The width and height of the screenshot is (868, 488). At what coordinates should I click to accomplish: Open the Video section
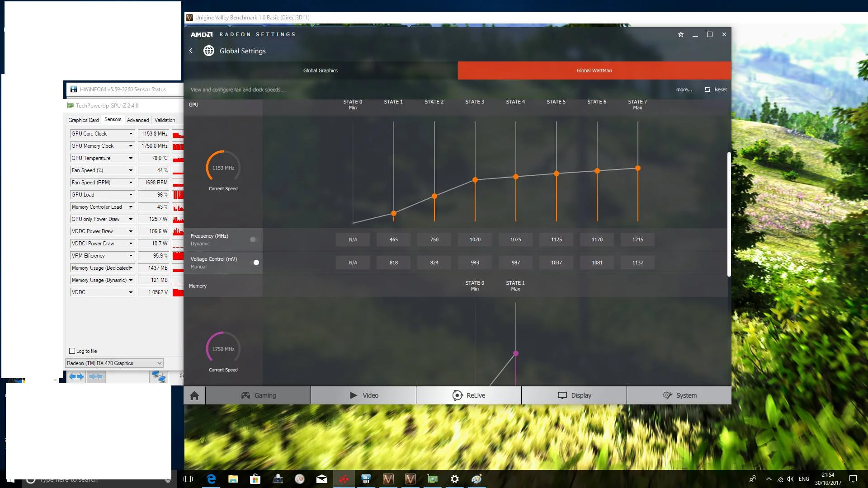tap(363, 395)
